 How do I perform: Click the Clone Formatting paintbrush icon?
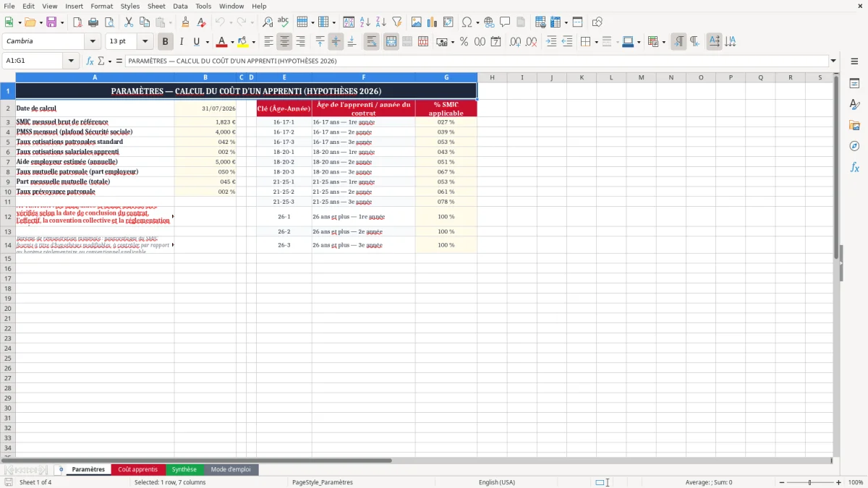[x=185, y=22]
